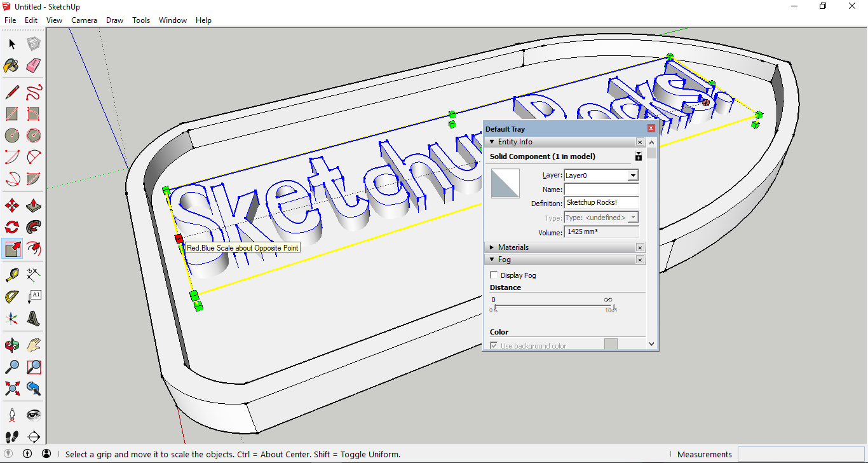Choose the Walk footprints tool
Viewport: 868px width, 463px height.
coord(12,437)
